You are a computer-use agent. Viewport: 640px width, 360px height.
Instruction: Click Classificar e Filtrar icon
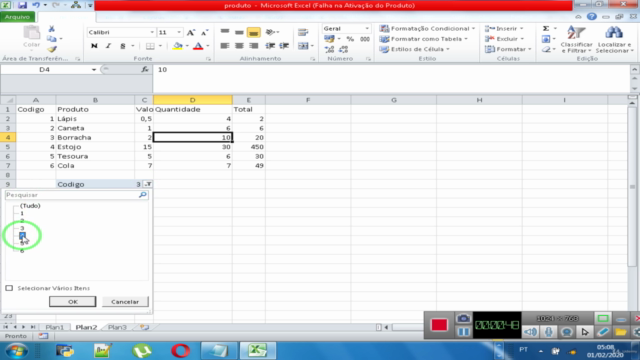click(x=576, y=39)
